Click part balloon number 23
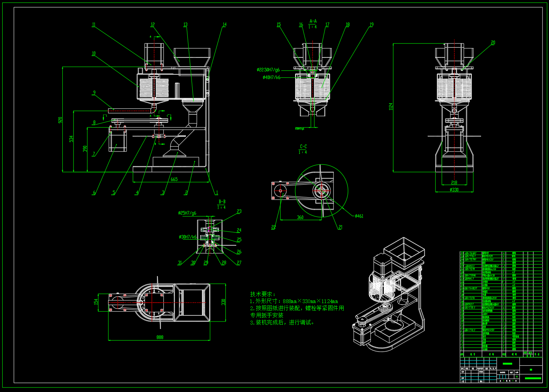 [x=239, y=212]
